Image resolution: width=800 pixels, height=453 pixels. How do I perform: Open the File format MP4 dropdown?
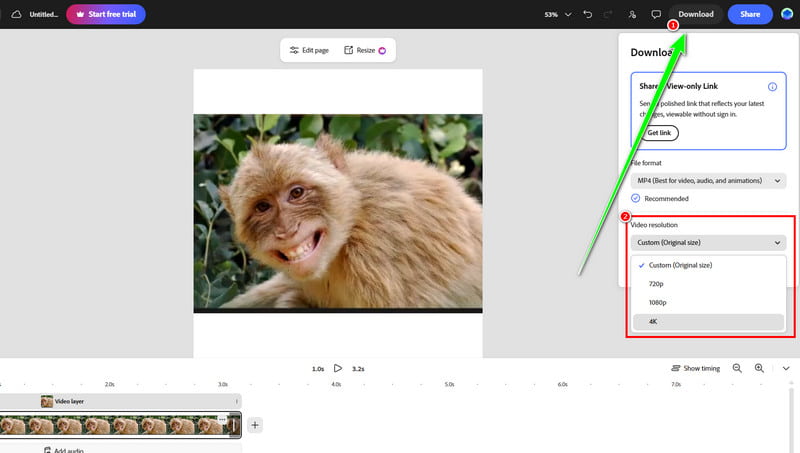tap(708, 181)
